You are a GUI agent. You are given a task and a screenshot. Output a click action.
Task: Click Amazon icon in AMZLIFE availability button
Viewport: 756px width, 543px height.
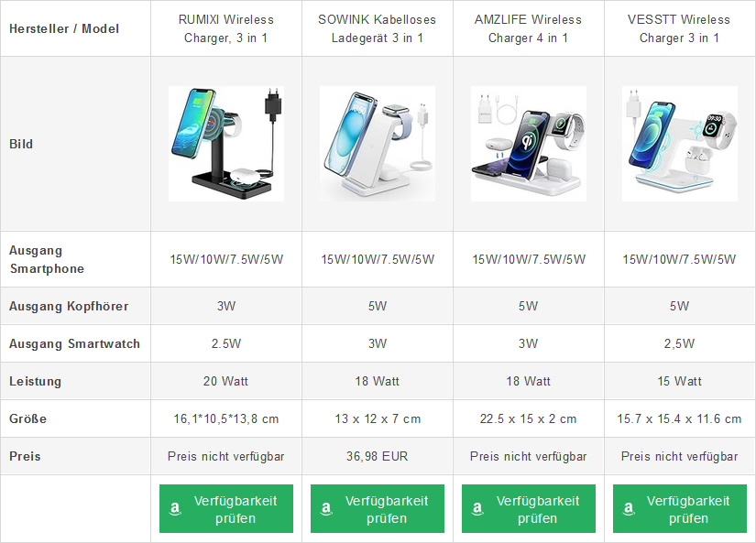coord(477,509)
